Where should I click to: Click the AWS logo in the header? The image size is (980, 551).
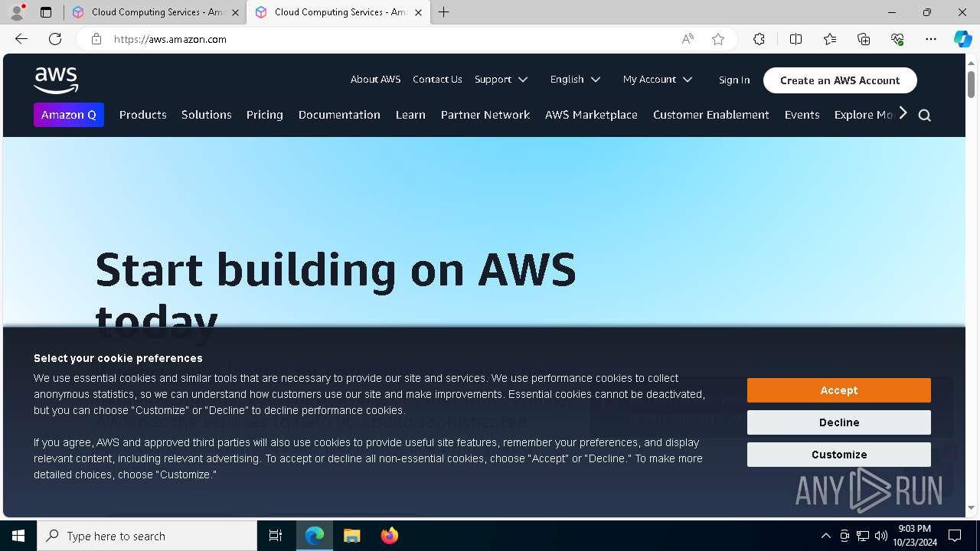pyautogui.click(x=56, y=80)
